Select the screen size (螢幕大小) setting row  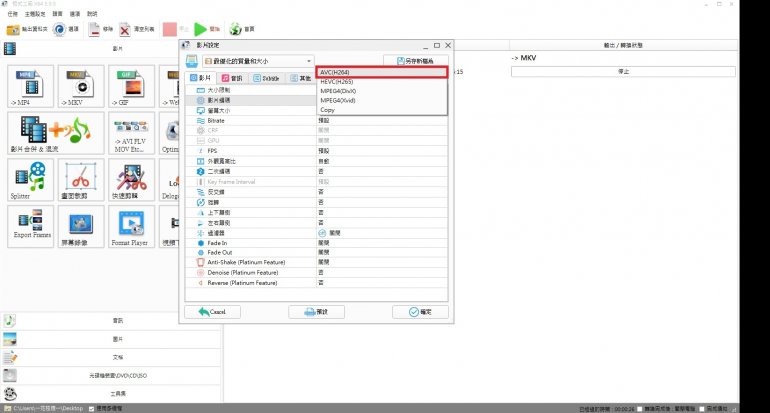click(x=250, y=110)
